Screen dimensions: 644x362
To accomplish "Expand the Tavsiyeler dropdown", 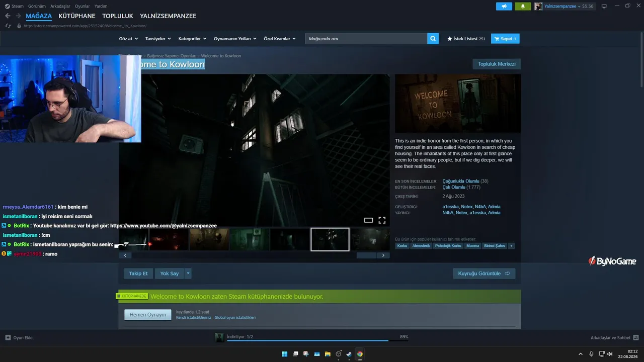I will point(158,39).
